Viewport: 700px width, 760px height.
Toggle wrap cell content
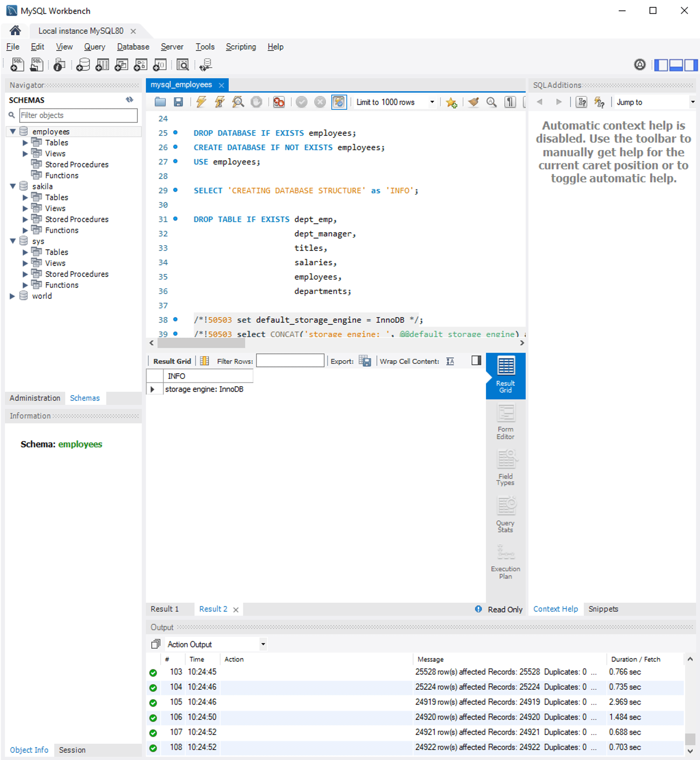450,361
